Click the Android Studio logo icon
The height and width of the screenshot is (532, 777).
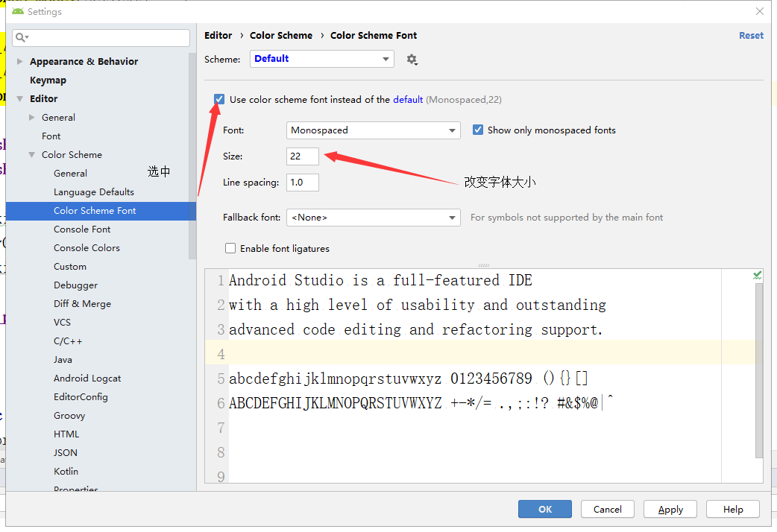tap(18, 12)
